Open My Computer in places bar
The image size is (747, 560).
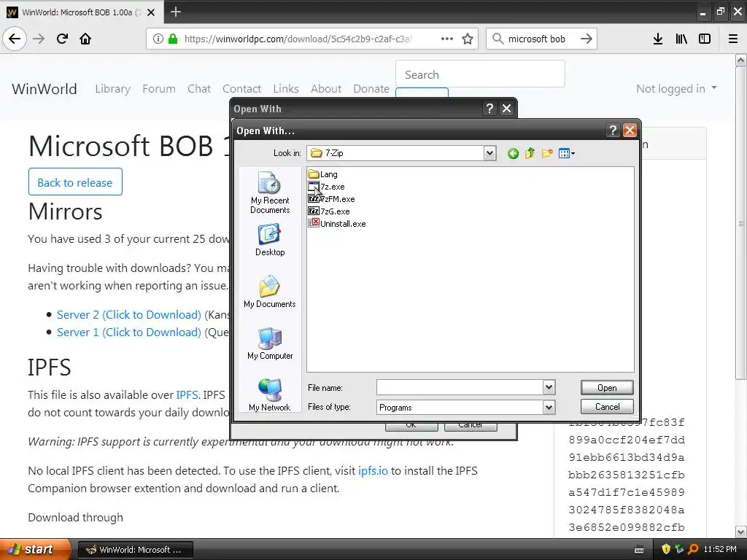(270, 344)
